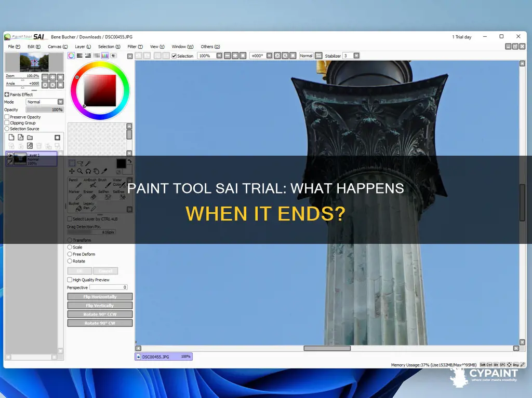
Task: Select the move tool
Action: point(72,172)
